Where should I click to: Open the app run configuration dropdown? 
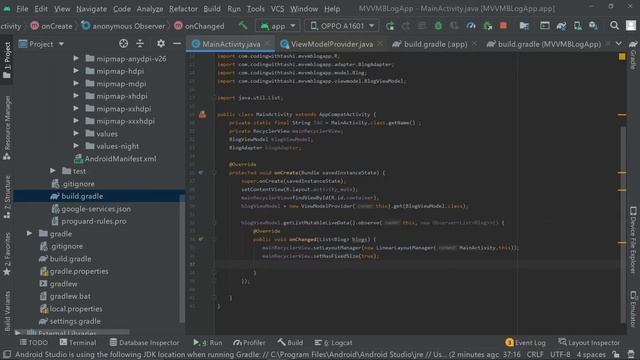(x=278, y=26)
